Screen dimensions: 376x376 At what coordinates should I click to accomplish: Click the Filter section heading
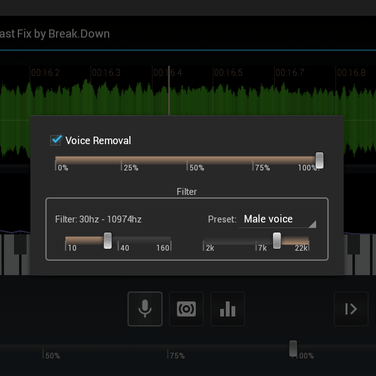click(187, 192)
